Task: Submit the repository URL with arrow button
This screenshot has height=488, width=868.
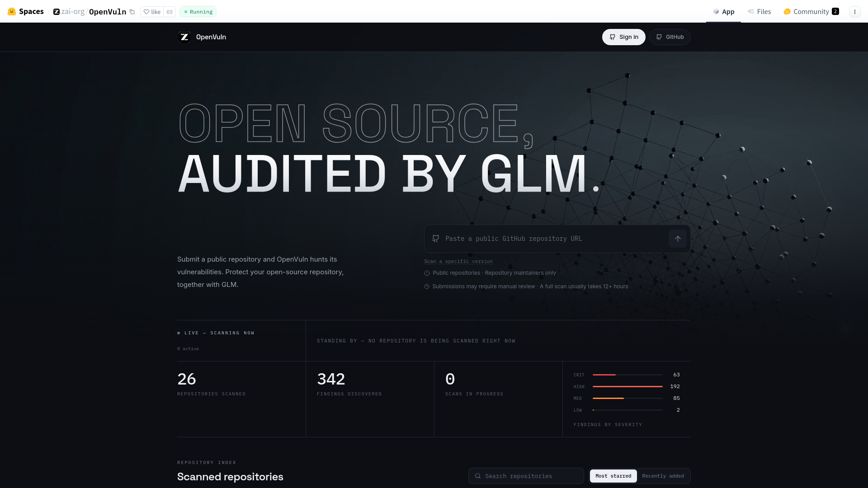Action: 677,239
